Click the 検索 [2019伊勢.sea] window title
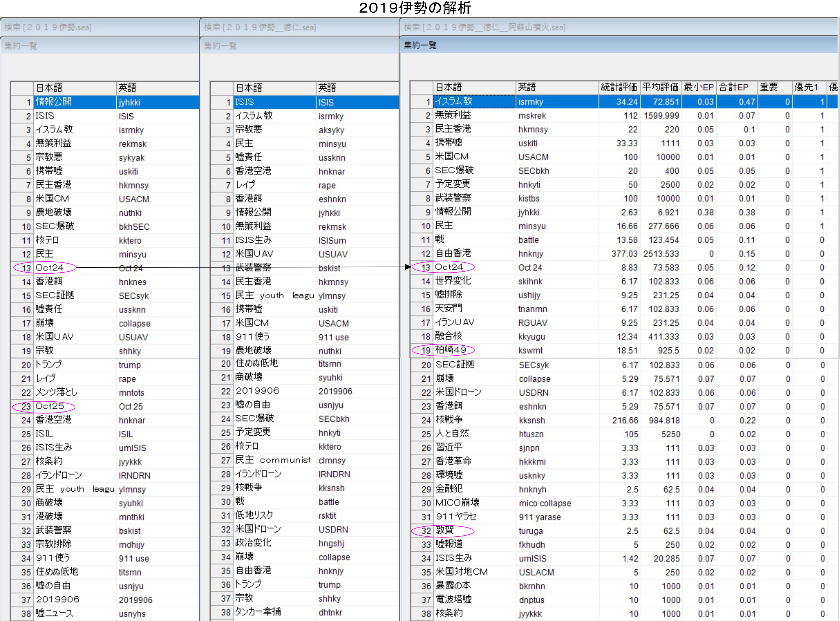 click(48, 27)
